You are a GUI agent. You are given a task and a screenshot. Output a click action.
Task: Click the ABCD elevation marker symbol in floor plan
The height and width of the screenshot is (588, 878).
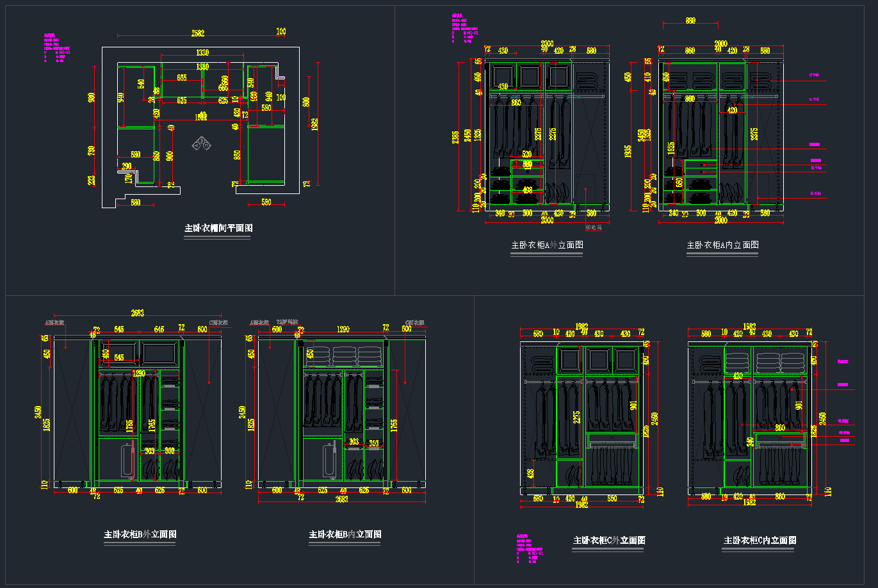[202, 144]
